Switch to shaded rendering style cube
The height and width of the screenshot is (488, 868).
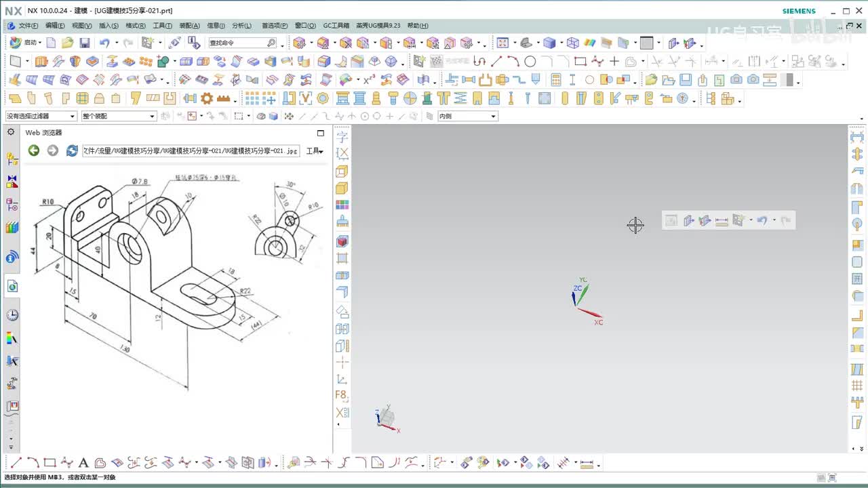coord(549,43)
